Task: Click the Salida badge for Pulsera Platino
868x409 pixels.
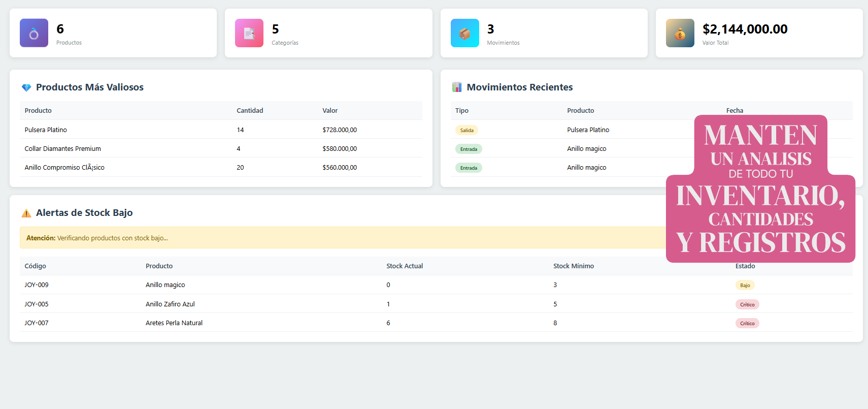Action: [466, 130]
